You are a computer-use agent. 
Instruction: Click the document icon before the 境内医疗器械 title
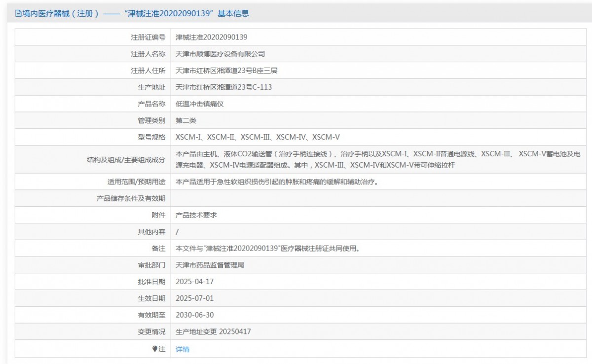(x=18, y=13)
